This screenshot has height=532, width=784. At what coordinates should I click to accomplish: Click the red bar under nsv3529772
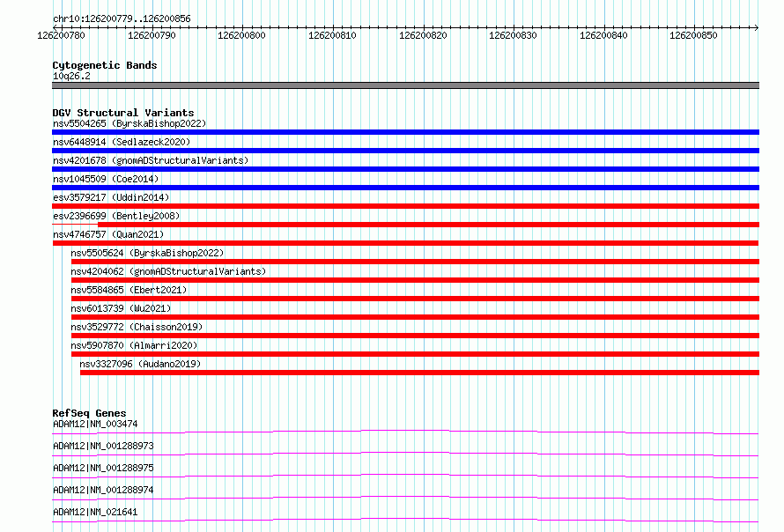pos(415,336)
